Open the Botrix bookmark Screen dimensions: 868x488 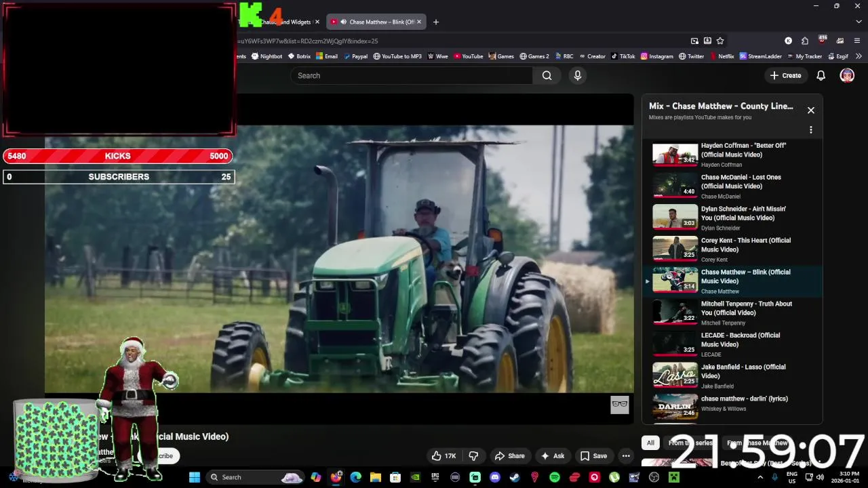(x=299, y=56)
